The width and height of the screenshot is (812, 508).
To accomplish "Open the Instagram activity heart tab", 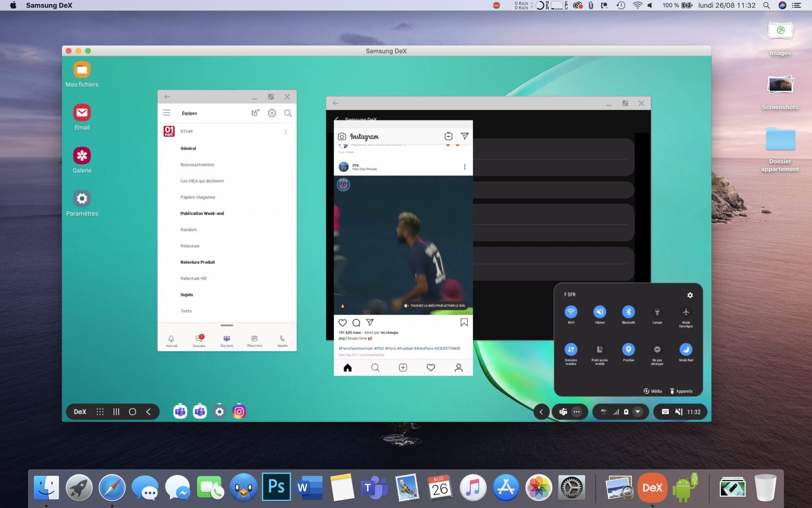I will (x=431, y=368).
